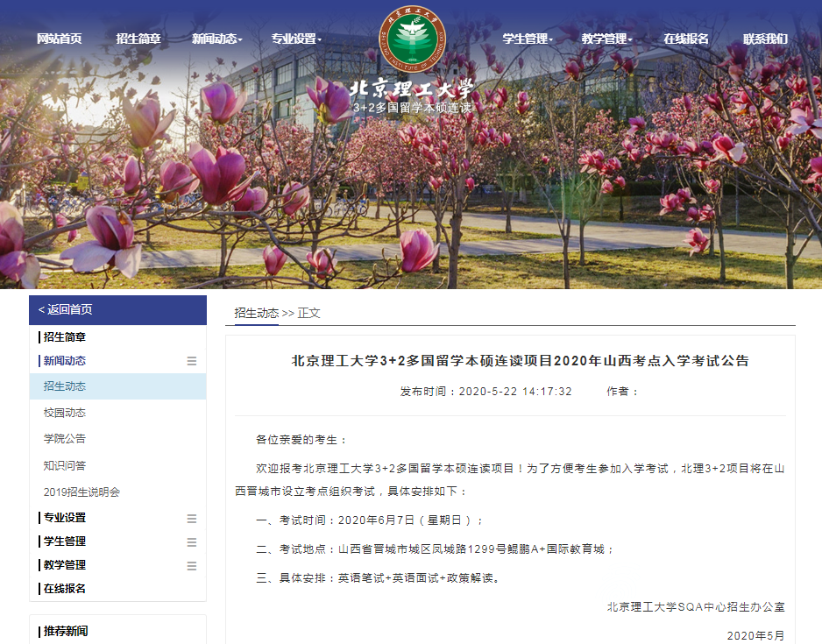Expand the 新闻动态 sidebar hamburger icon
The image size is (822, 644).
pos(192,361)
